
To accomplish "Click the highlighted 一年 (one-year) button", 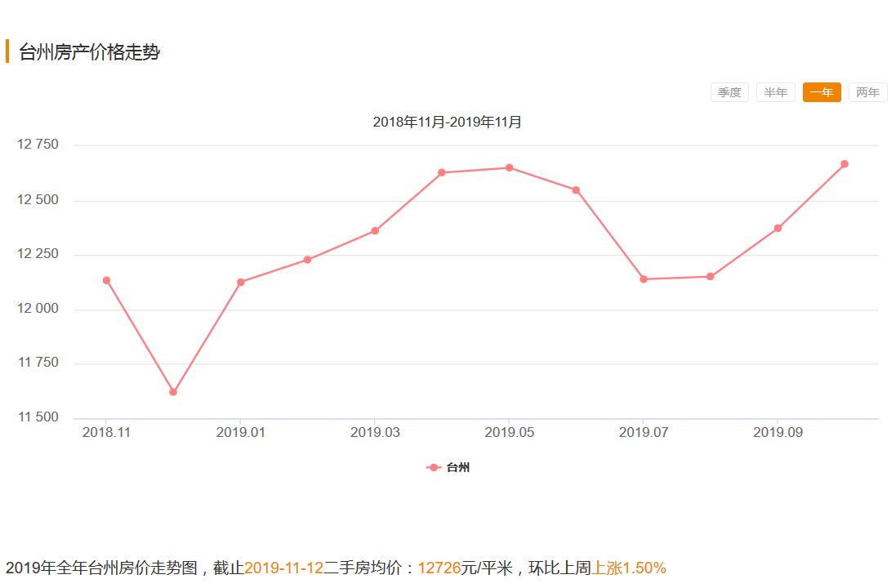I will coord(822,92).
